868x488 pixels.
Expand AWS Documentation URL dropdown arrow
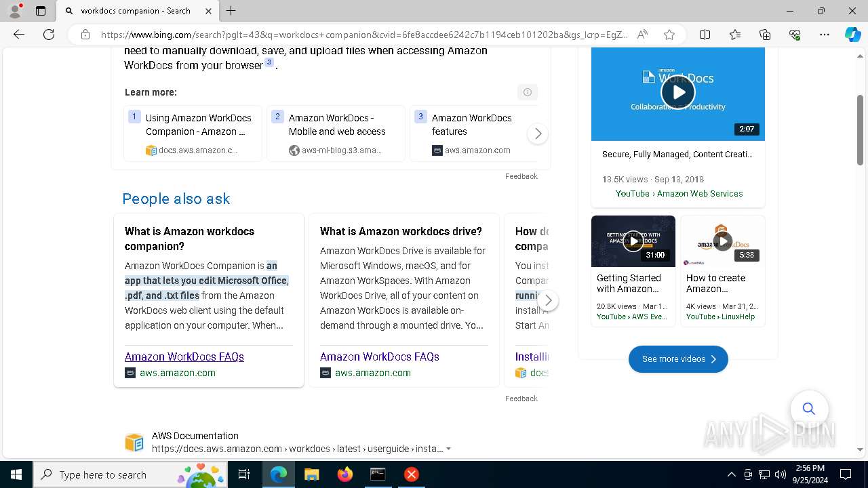(449, 449)
